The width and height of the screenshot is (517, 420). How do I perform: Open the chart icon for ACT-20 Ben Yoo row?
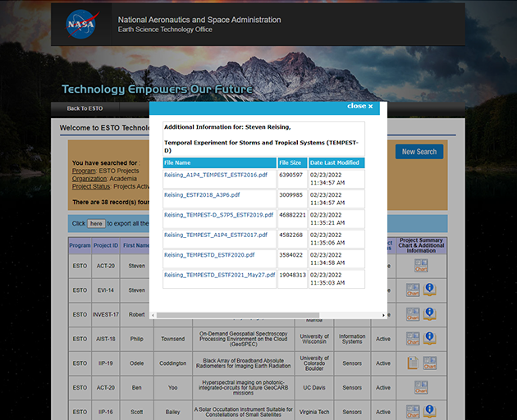click(421, 387)
